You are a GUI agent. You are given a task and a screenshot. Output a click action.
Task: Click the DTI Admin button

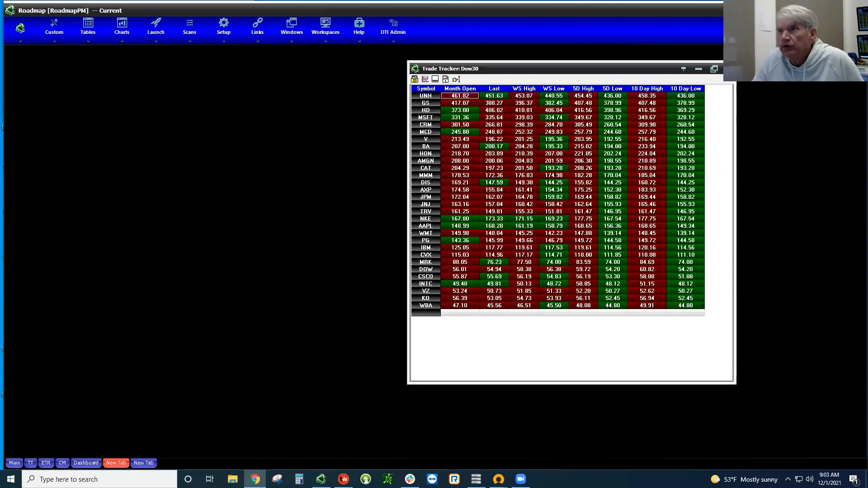click(393, 25)
